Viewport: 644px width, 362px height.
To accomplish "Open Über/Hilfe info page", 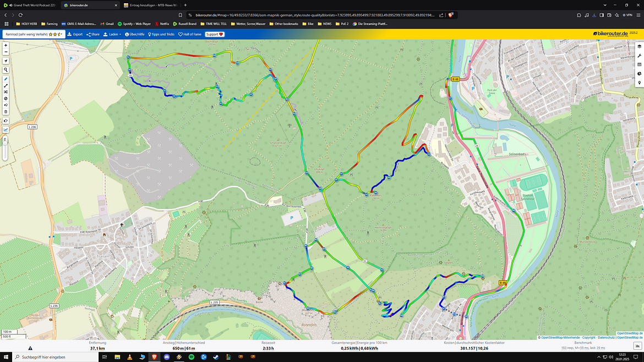I will pyautogui.click(x=135, y=35).
